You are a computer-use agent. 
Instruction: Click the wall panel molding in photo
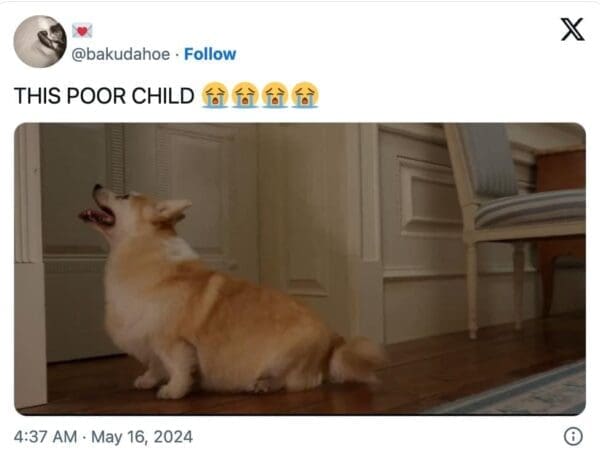click(427, 197)
